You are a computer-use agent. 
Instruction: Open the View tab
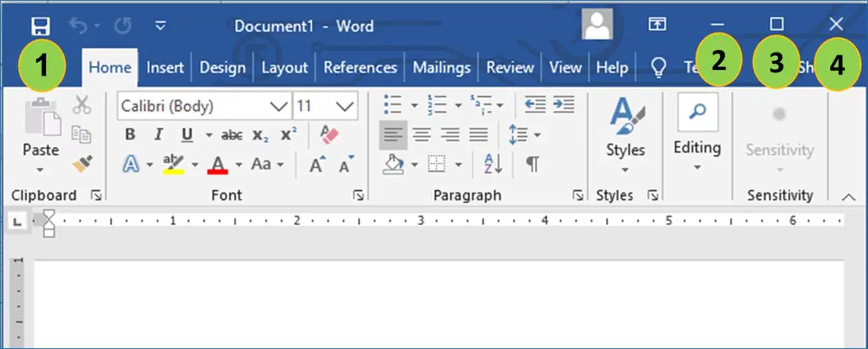(564, 67)
